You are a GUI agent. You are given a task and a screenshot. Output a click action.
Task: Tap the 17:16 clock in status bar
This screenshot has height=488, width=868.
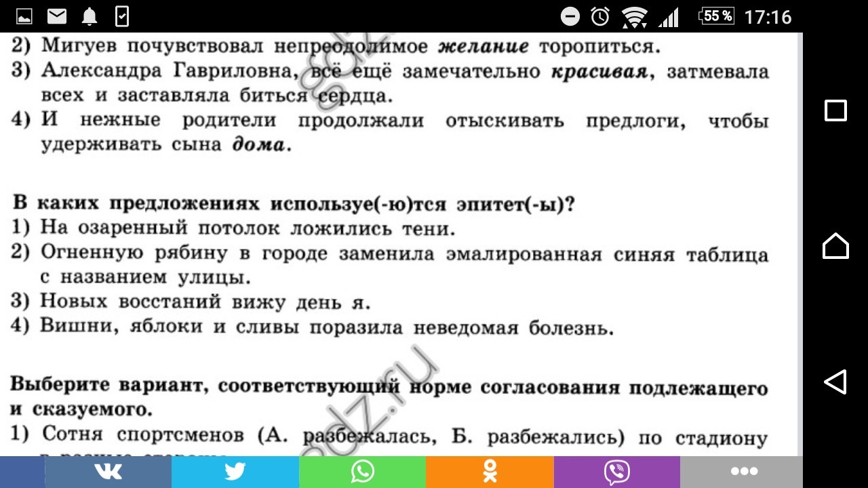click(x=768, y=16)
